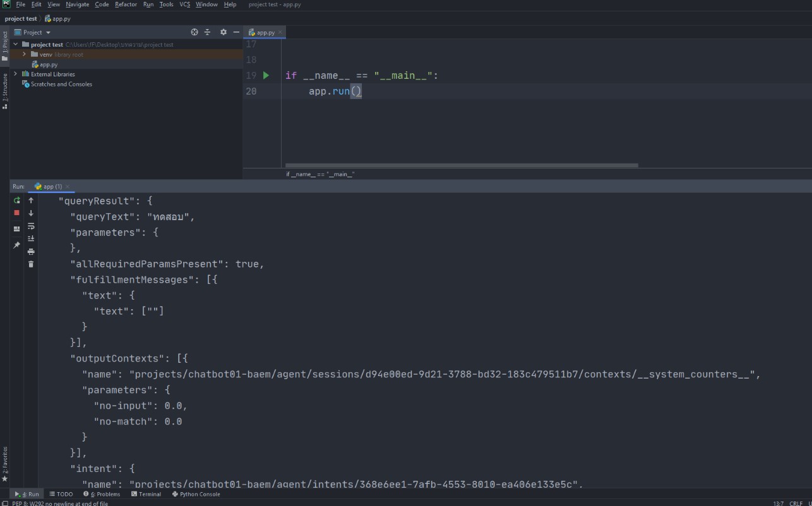Click CRLF line separator in status bar
Viewport: 812px width, 506px height.
point(796,503)
